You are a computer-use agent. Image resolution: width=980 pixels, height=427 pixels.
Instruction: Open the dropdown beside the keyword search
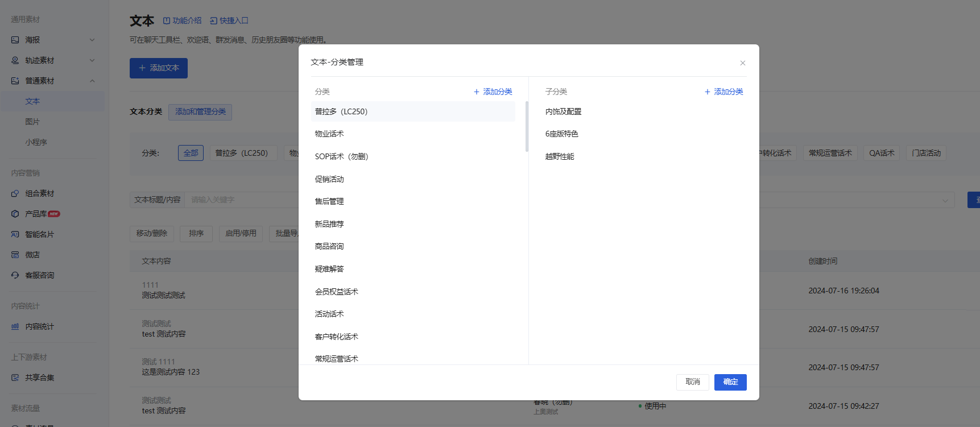click(945, 200)
